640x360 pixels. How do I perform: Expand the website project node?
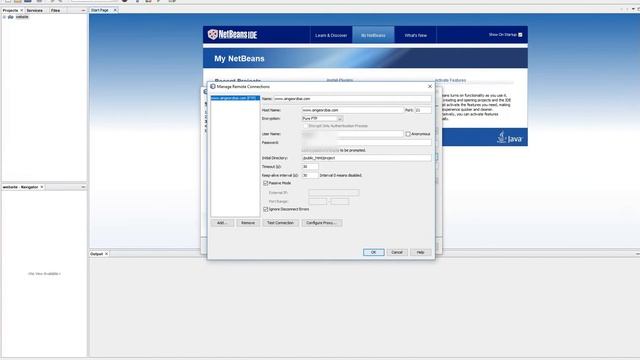[4, 17]
